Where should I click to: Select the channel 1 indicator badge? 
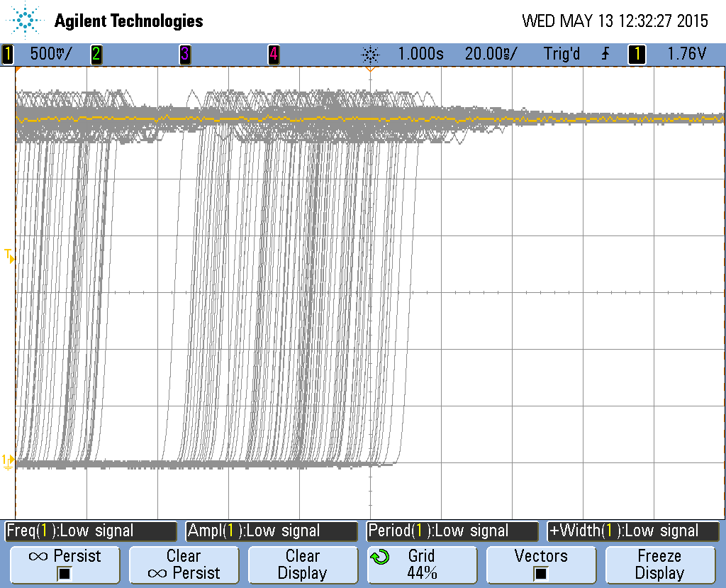click(x=8, y=54)
